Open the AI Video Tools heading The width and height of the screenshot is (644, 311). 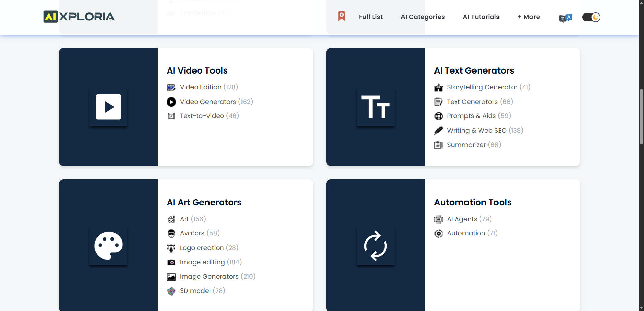pos(197,70)
